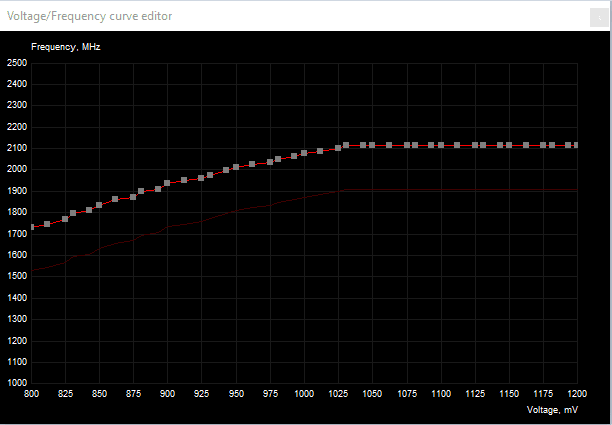Image resolution: width=612 pixels, height=425 pixels.
Task: Select the curve point at 800 mV
Action: pos(32,227)
